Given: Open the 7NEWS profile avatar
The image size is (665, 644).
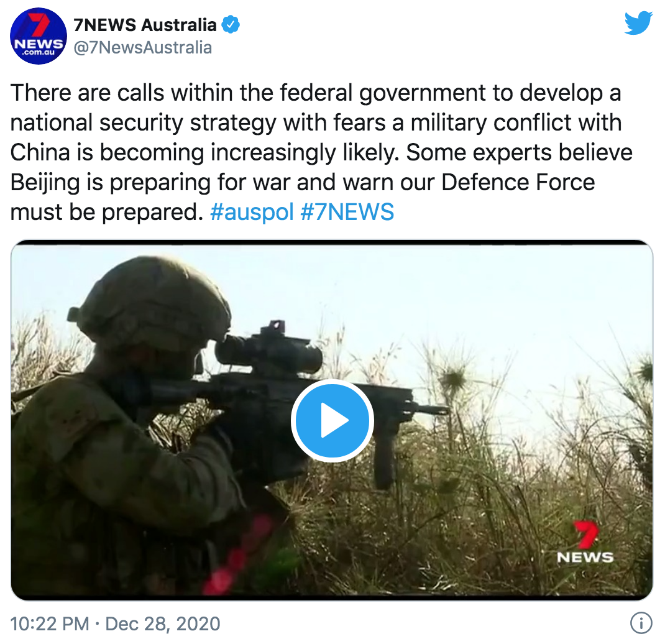Looking at the screenshot, I should pyautogui.click(x=38, y=36).
